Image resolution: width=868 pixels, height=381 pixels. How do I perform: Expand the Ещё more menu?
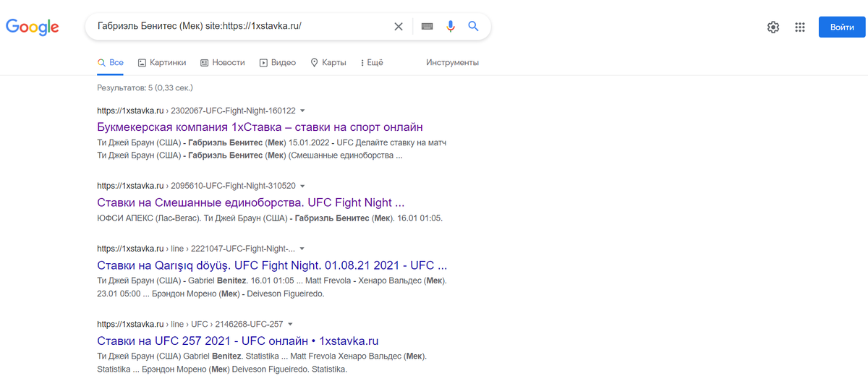pyautogui.click(x=371, y=63)
